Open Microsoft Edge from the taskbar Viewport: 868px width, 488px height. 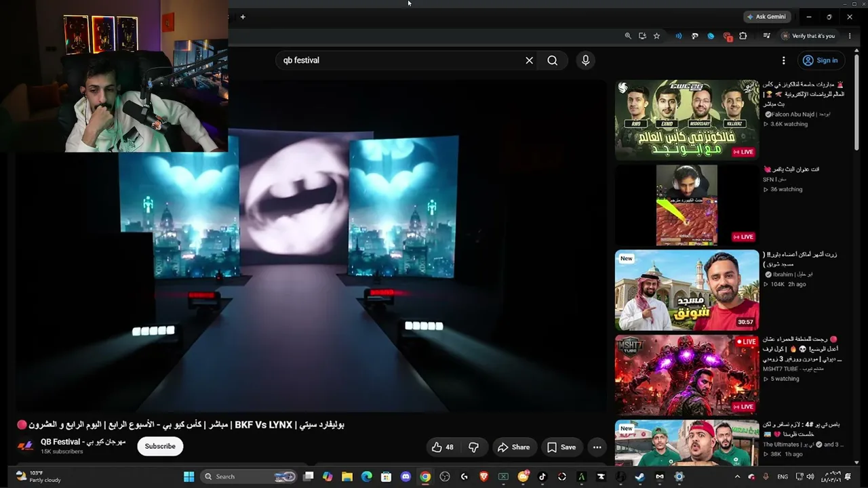(367, 476)
